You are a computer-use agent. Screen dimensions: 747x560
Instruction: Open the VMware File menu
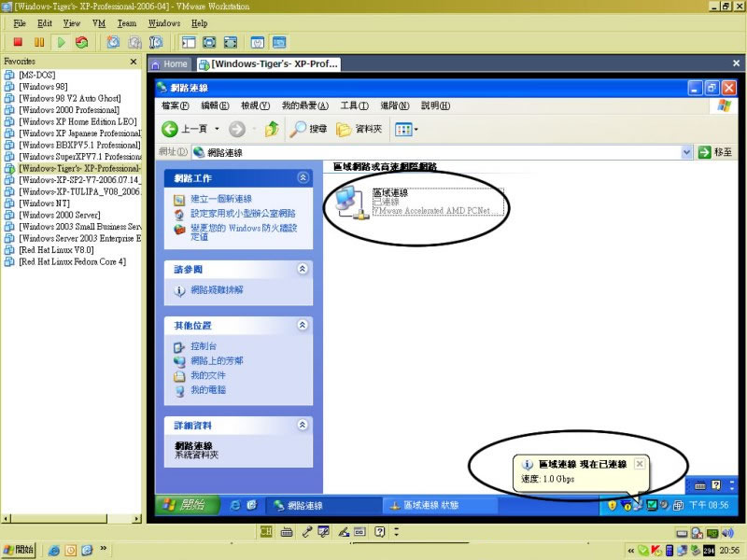pos(20,23)
